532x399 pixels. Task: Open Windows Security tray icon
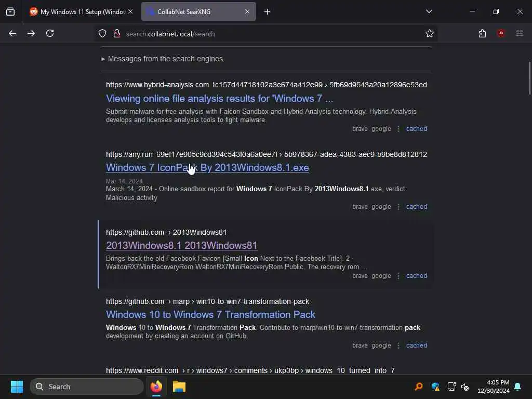click(436, 387)
